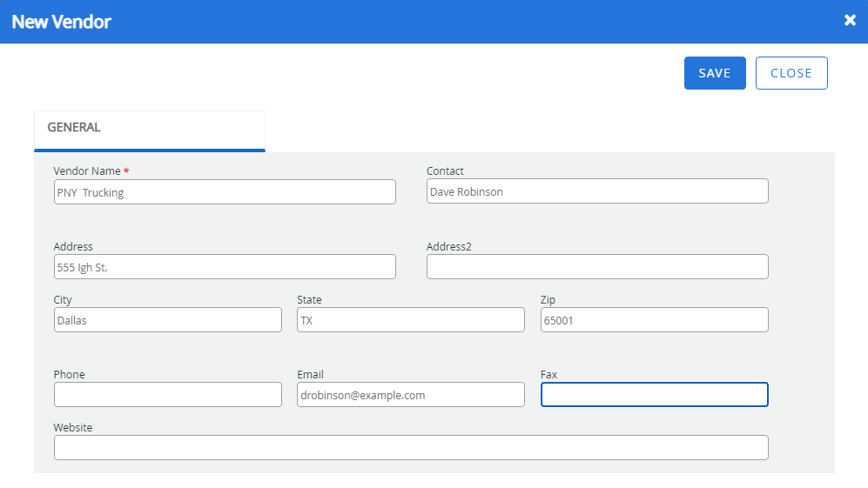Click the Email field
Image resolution: width=868 pixels, height=488 pixels.
point(411,395)
